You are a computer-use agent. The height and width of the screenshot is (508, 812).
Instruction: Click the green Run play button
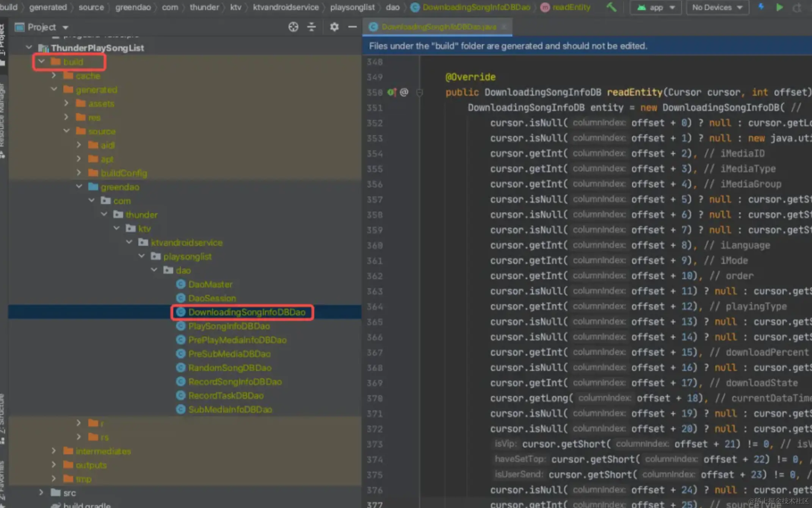[x=779, y=7]
